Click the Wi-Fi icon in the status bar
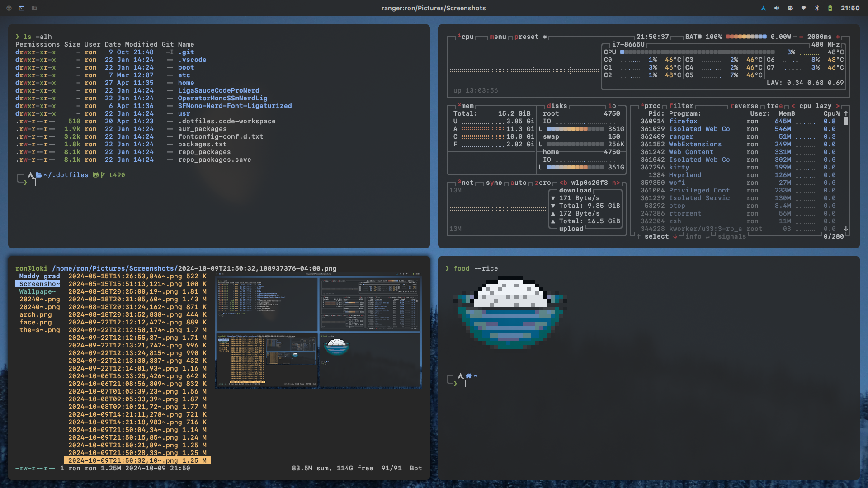The image size is (868, 488). coord(803,8)
